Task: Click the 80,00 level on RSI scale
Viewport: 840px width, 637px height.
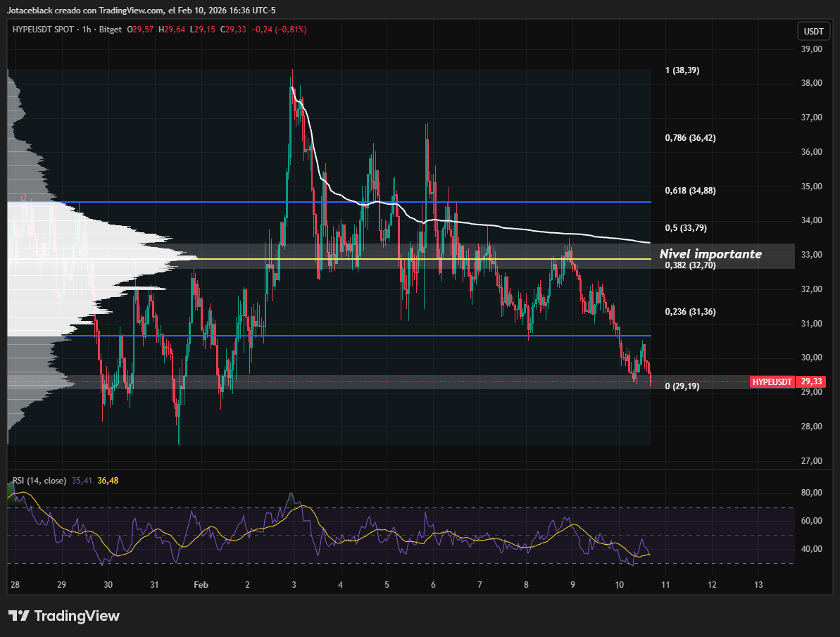Action: click(812, 493)
